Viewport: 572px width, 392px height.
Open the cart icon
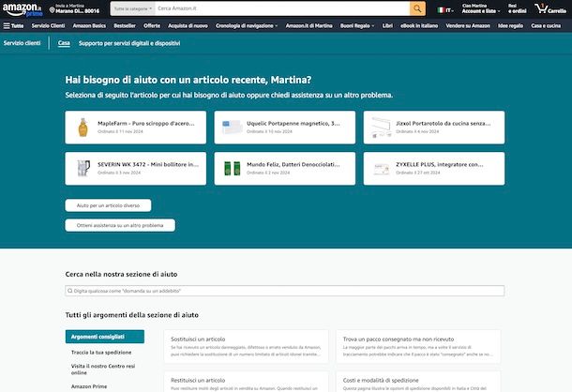coord(550,8)
